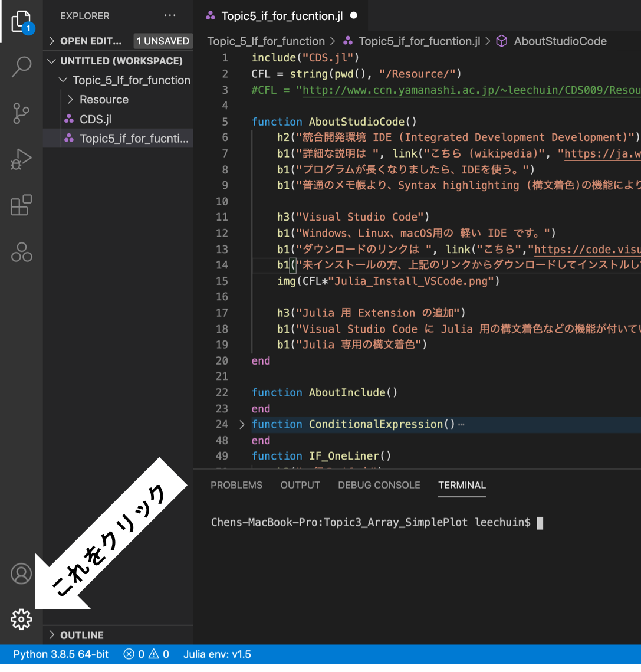Click the 1 UNSAVED badge

pos(163,41)
